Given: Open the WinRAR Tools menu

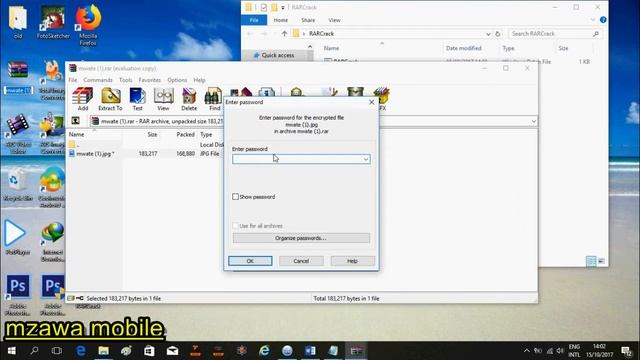Looking at the screenshot, I should [126, 80].
